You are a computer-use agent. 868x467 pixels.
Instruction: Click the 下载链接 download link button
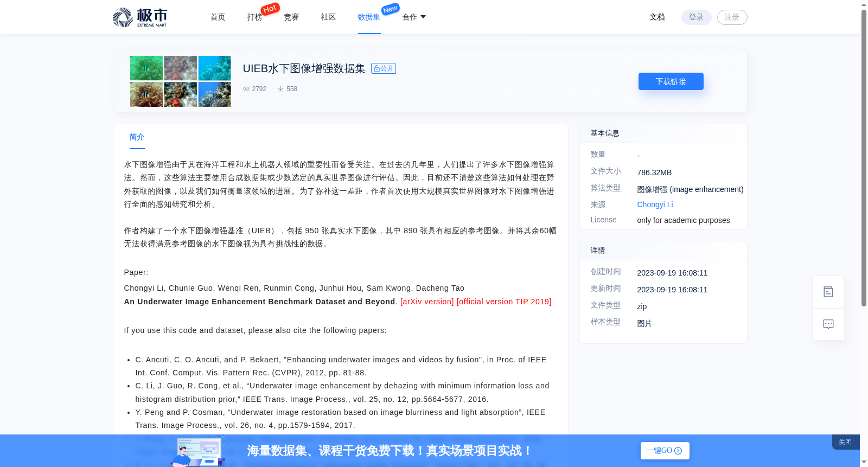[x=671, y=81]
